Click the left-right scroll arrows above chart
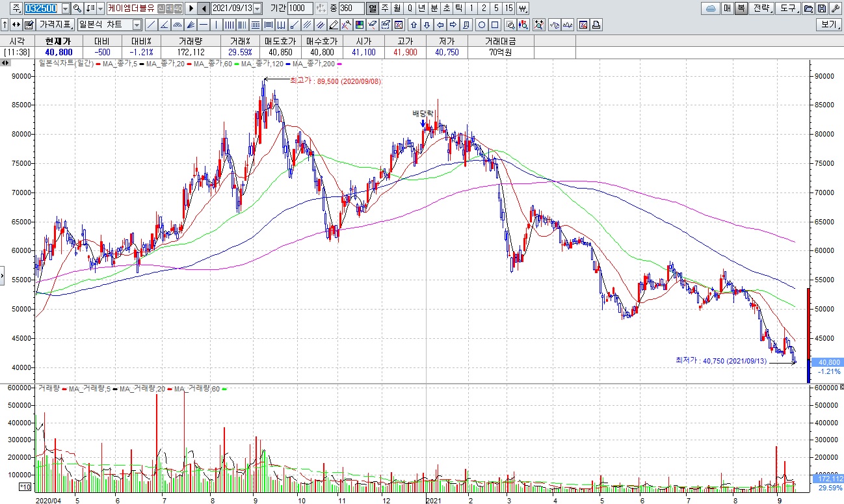This screenshot has width=844, height=504. tap(5, 63)
